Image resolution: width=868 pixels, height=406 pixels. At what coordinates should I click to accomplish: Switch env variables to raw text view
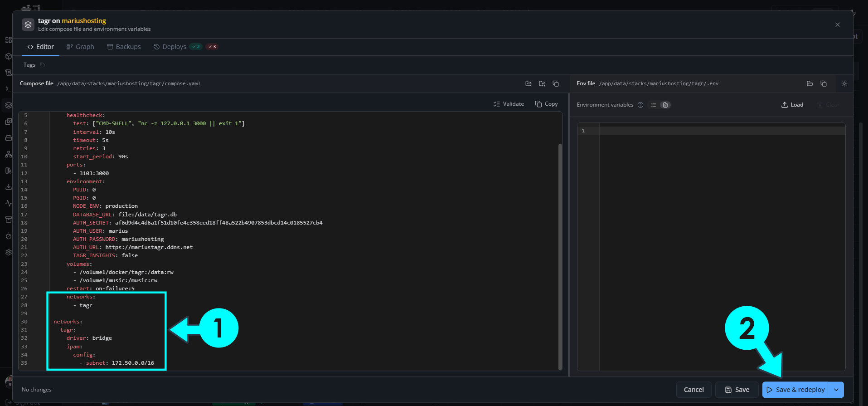pos(665,105)
